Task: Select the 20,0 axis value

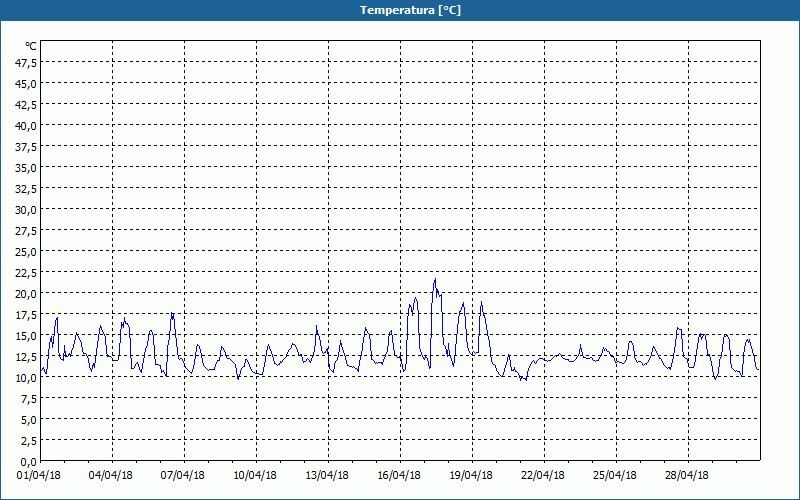Action: pyautogui.click(x=27, y=294)
